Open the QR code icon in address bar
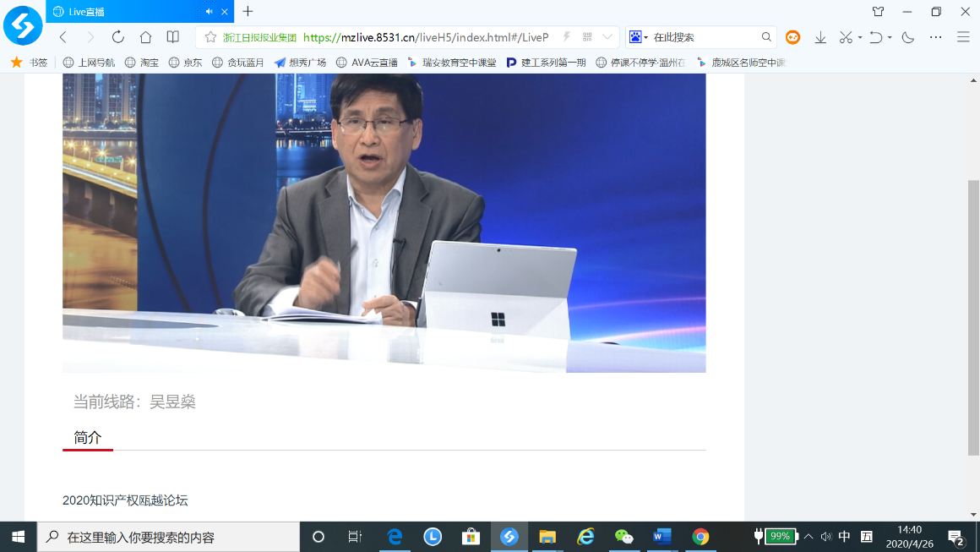Viewport: 980px width, 552px height. pyautogui.click(x=587, y=37)
